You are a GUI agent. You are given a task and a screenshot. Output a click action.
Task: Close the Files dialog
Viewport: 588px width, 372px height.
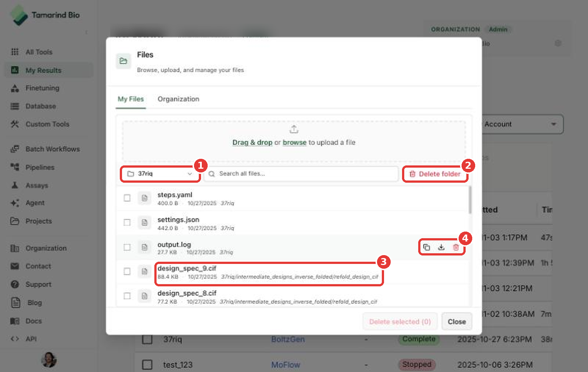click(457, 322)
